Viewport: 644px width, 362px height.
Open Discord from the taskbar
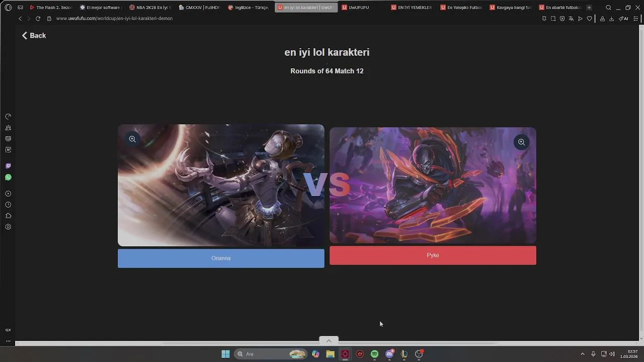(389, 354)
